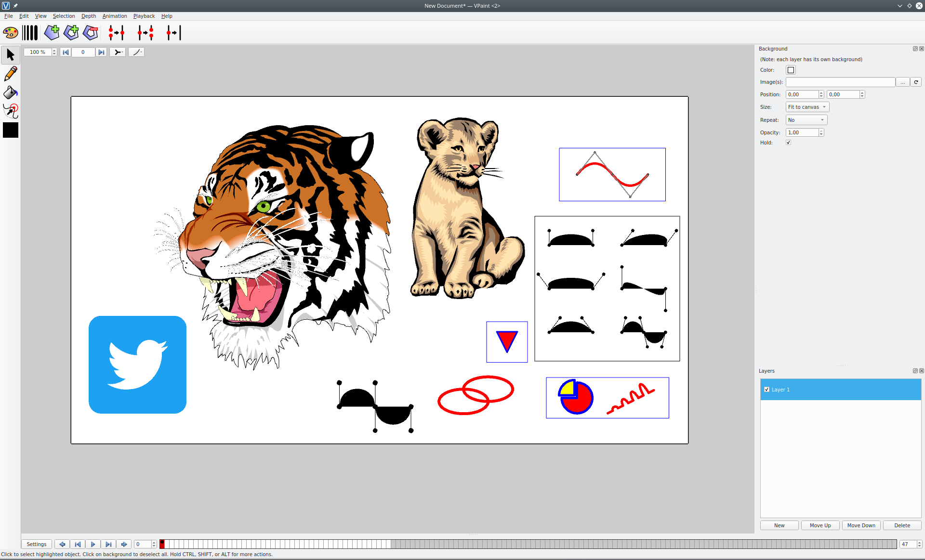Click the browse '...' image button
Screen dimensions: 925x560
coord(902,82)
